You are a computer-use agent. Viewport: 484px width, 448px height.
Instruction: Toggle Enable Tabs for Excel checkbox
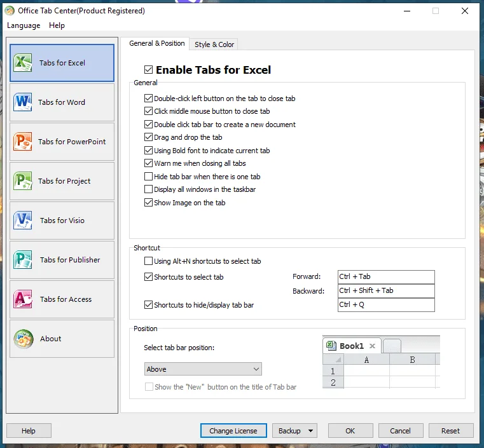[x=148, y=70]
